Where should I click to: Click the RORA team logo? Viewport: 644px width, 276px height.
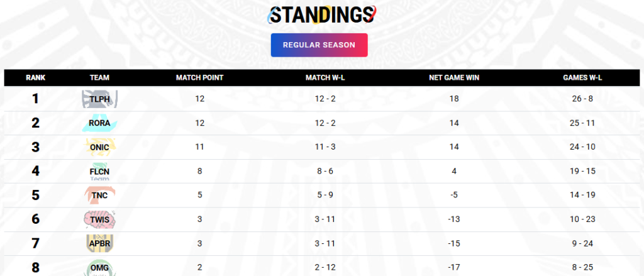tap(99, 123)
